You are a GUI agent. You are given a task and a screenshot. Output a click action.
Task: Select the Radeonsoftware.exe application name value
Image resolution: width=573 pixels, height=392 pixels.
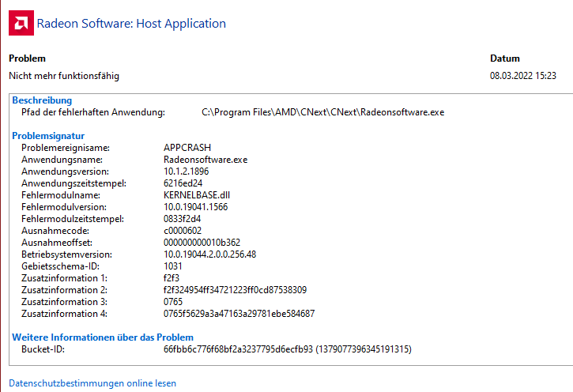(x=205, y=160)
